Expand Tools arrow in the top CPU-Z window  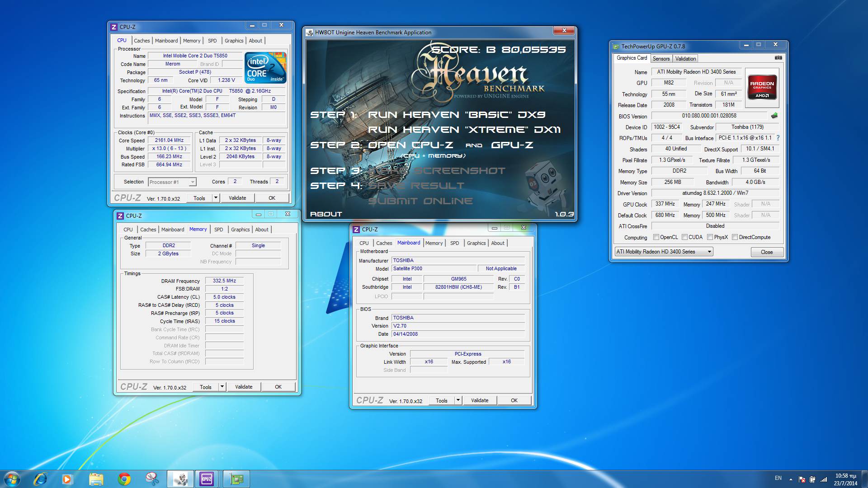point(216,198)
